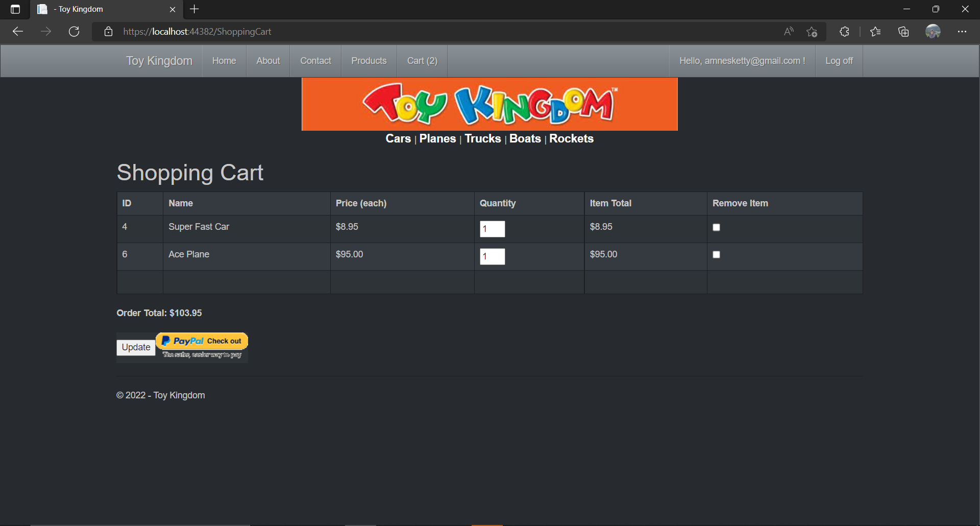Click the Toy Kingdom brand link
The height and width of the screenshot is (526, 980).
pos(159,61)
